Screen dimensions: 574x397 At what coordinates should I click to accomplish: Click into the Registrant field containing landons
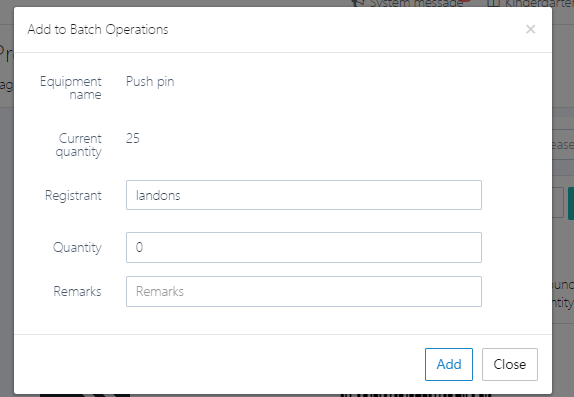304,195
